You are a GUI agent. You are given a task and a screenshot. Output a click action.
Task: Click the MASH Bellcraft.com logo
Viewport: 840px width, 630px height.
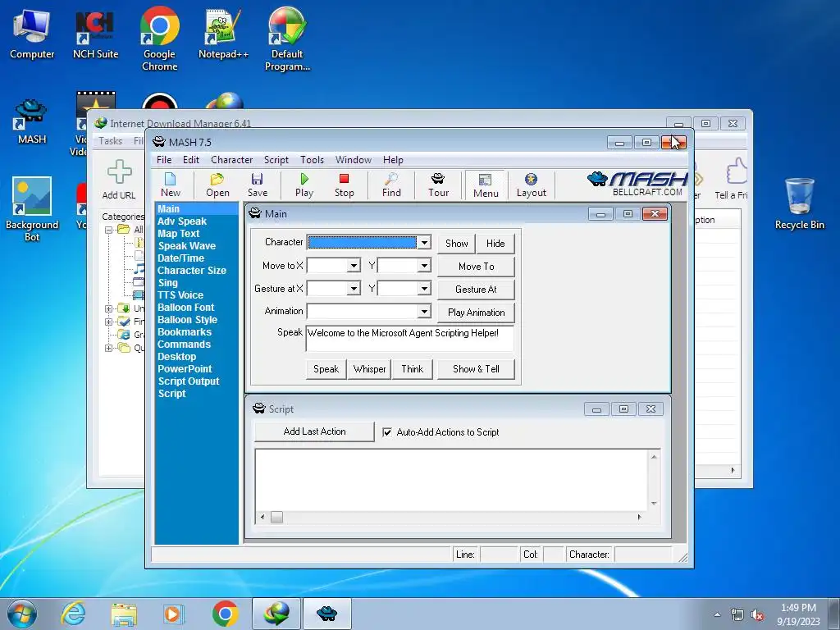(x=637, y=184)
